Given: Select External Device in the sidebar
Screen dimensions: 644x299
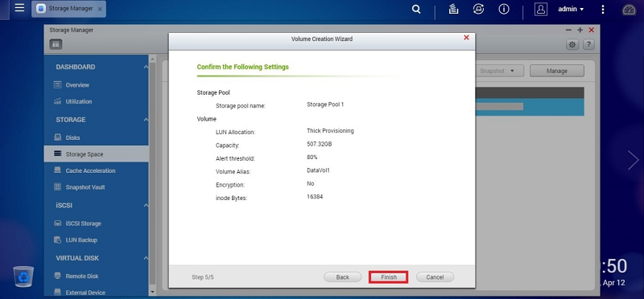Looking at the screenshot, I should pyautogui.click(x=85, y=293).
